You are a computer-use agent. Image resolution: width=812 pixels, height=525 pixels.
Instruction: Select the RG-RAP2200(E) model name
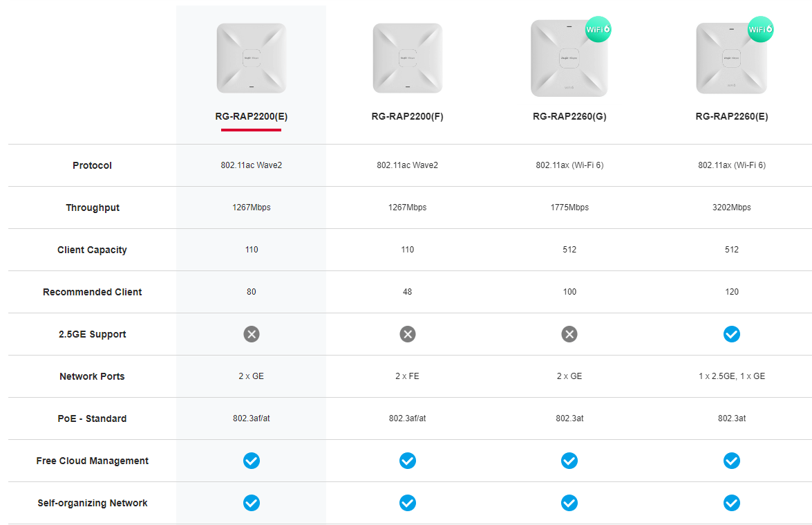pos(251,117)
